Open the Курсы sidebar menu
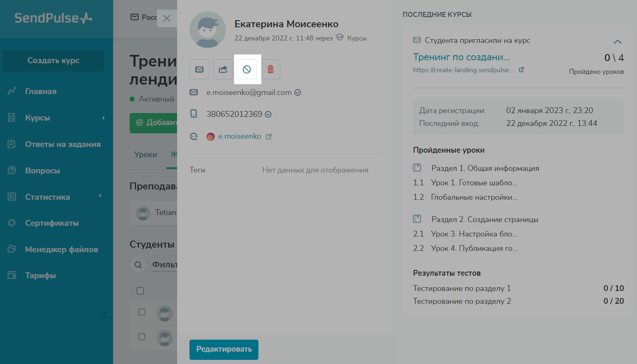 [x=38, y=118]
